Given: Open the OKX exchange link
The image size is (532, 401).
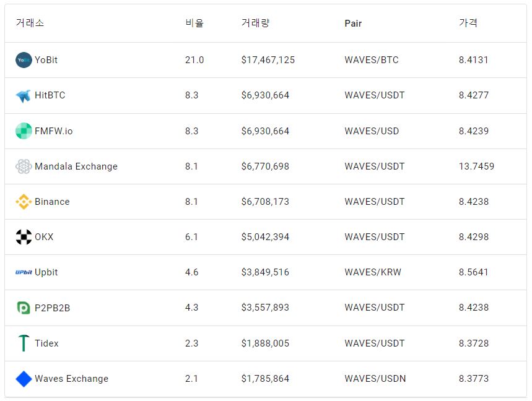Looking at the screenshot, I should 44,237.
